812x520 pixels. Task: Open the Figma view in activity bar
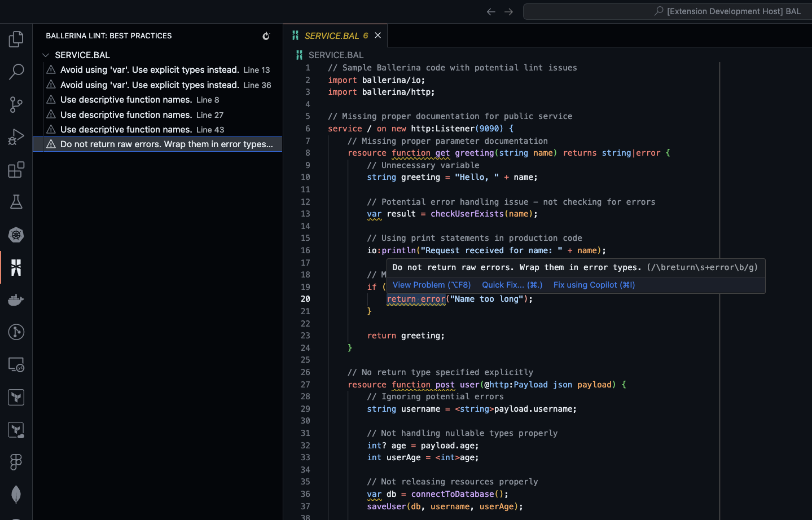16,462
